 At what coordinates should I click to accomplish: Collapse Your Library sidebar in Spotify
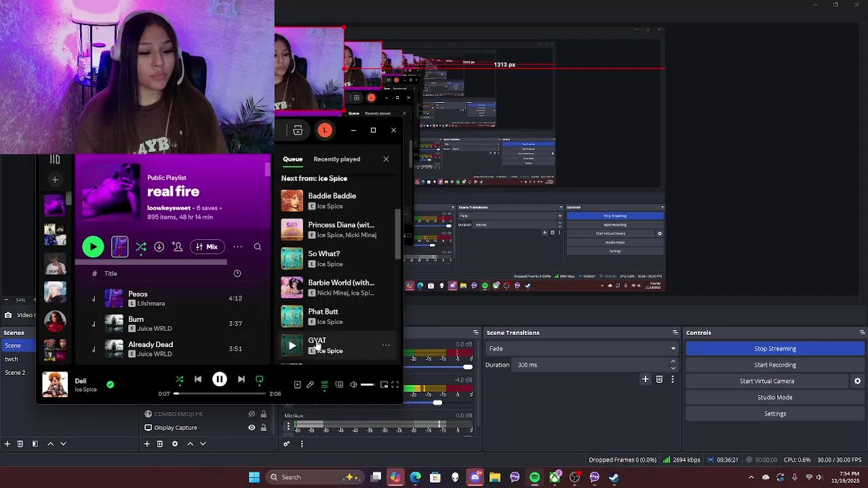(x=55, y=159)
